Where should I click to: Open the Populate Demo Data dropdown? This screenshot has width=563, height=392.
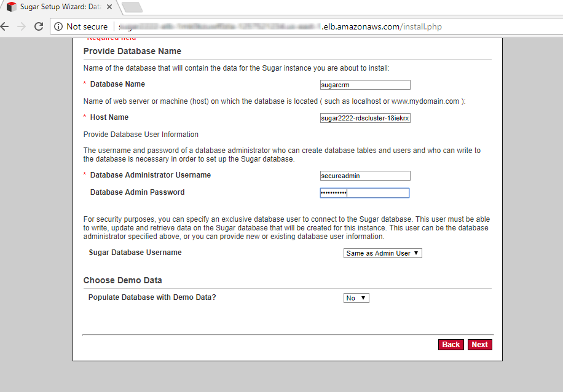tap(356, 298)
